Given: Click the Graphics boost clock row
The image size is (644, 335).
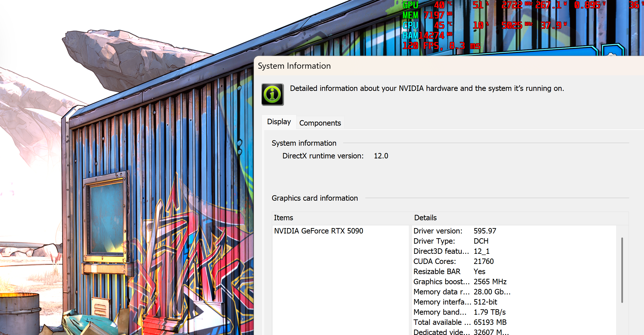Looking at the screenshot, I should click(460, 282).
